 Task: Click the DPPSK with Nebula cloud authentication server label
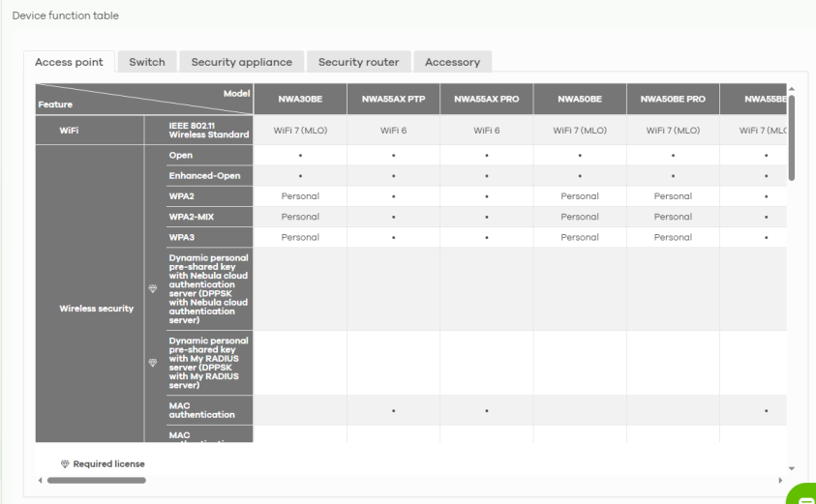click(210, 288)
